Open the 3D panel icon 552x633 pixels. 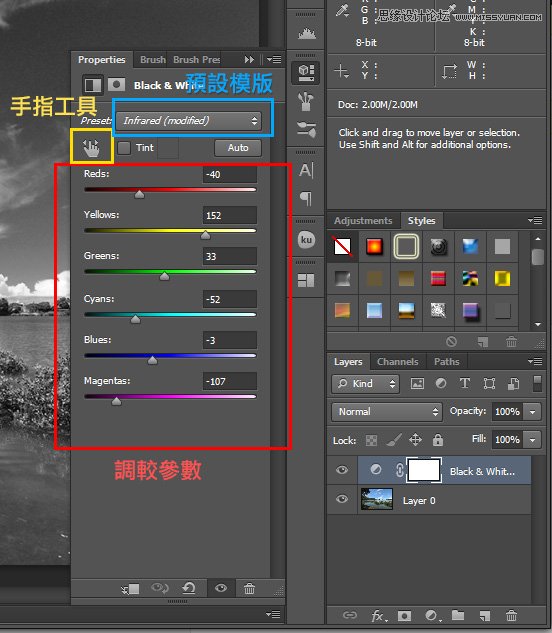click(306, 73)
